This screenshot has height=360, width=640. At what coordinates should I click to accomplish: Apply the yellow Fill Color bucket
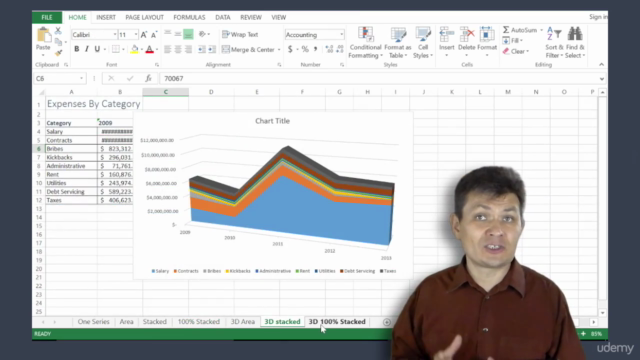tap(134, 49)
